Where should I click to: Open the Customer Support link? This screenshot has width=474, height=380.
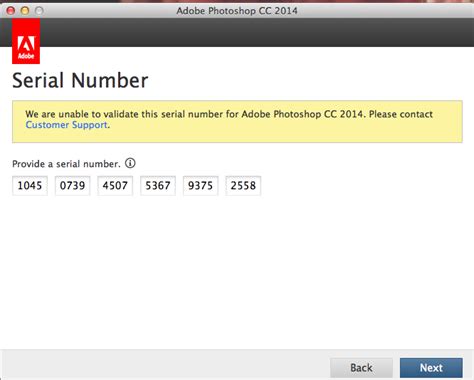[67, 125]
